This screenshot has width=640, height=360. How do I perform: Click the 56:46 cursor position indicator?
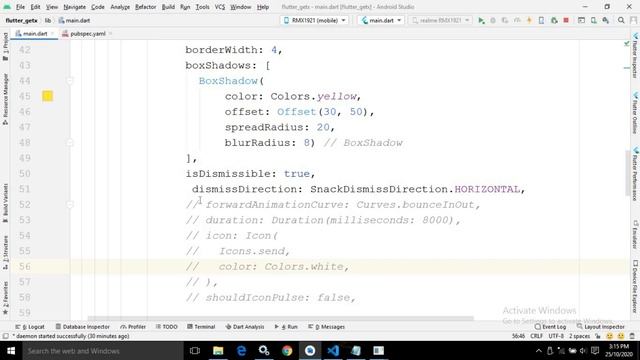[x=518, y=336]
